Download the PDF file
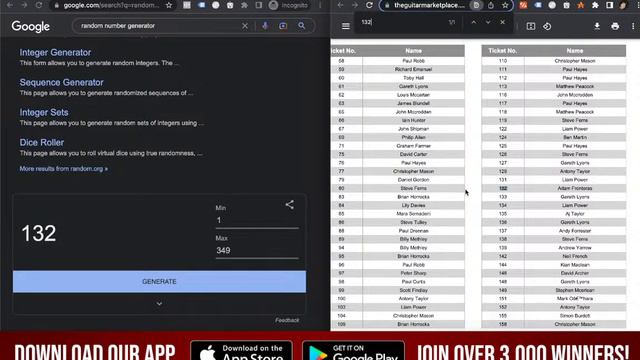This screenshot has width=640, height=360. coord(597,26)
